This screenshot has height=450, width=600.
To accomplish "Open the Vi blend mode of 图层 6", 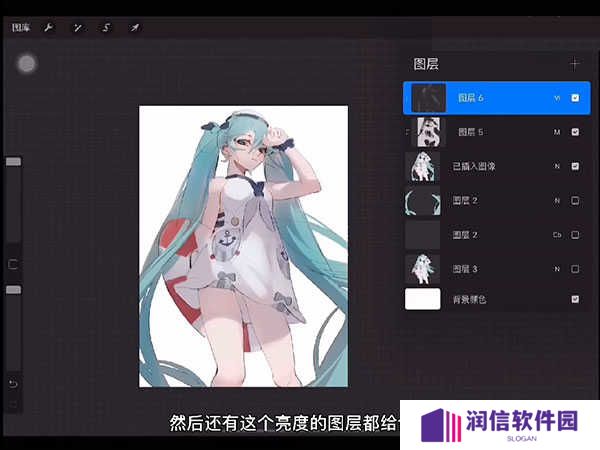I will click(557, 98).
